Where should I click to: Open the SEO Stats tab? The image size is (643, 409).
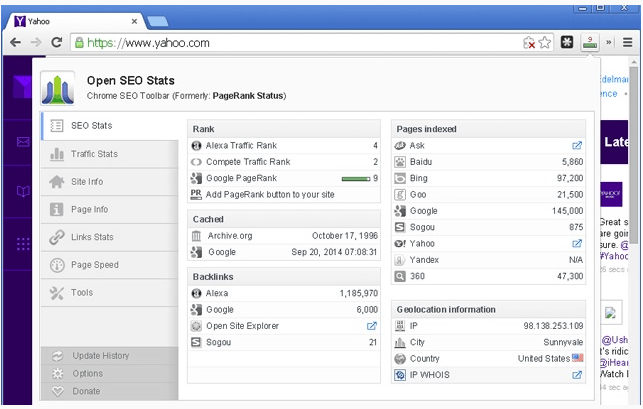pyautogui.click(x=110, y=126)
